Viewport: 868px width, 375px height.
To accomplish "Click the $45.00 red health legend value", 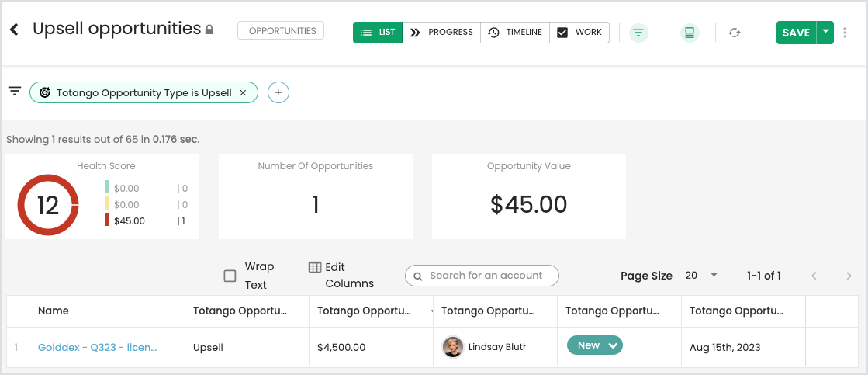I will pyautogui.click(x=130, y=221).
